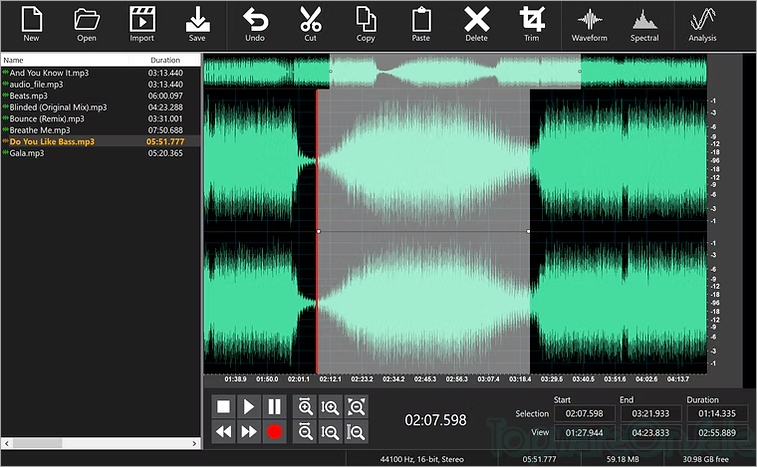Fast forward the audio
757x467 pixels.
click(x=249, y=431)
